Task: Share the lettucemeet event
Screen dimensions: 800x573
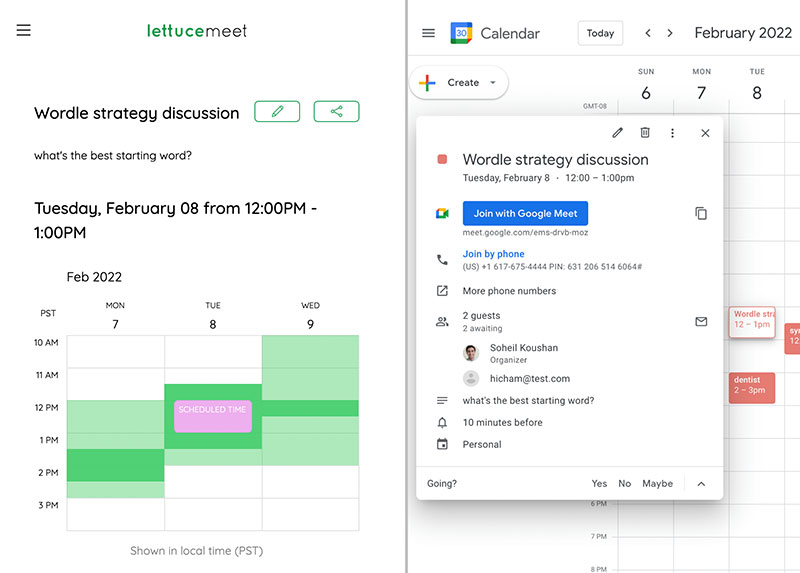Action: [336, 111]
